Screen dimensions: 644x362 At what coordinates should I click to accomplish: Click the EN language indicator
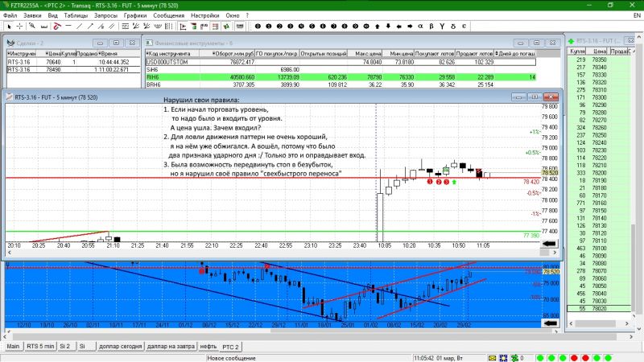637,15
